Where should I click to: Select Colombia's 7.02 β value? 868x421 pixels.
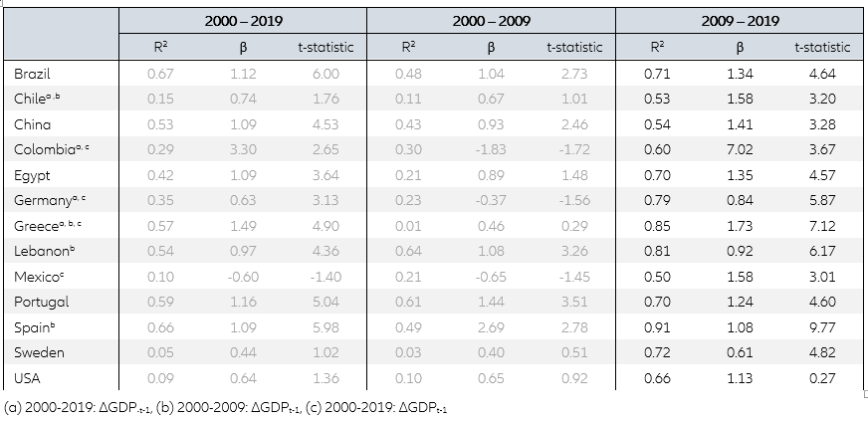pos(740,149)
